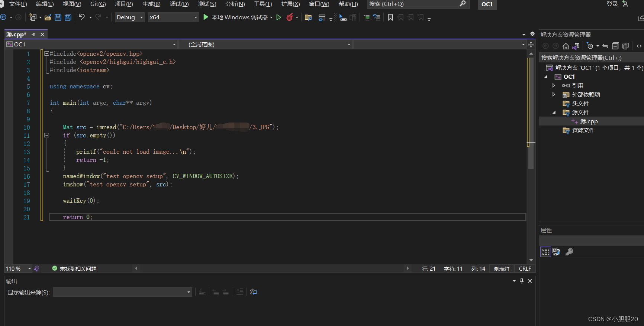Click the Comment selected lines icon
The height and width of the screenshot is (326, 644).
click(367, 17)
